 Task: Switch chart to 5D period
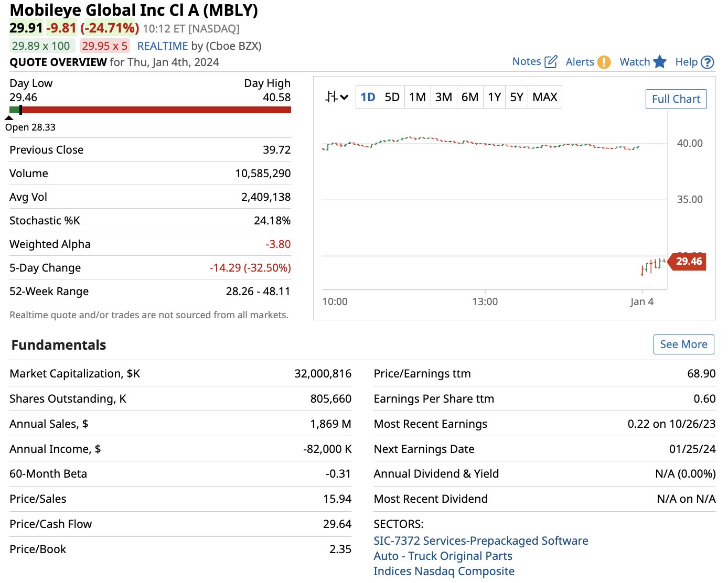point(392,97)
